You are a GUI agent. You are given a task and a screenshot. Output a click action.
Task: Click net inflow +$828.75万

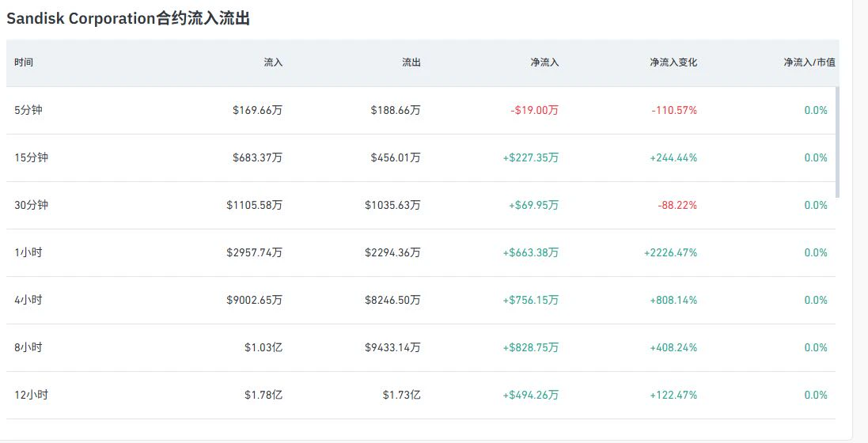(x=531, y=348)
